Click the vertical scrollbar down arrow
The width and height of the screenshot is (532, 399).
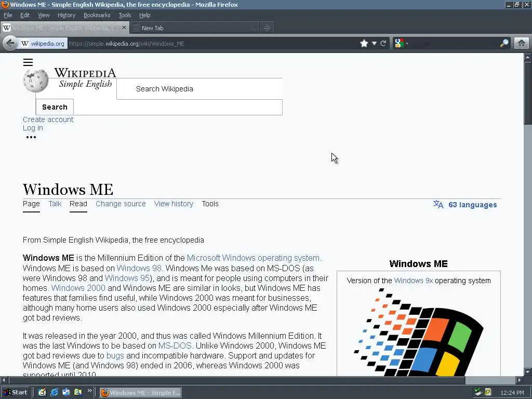(x=528, y=372)
